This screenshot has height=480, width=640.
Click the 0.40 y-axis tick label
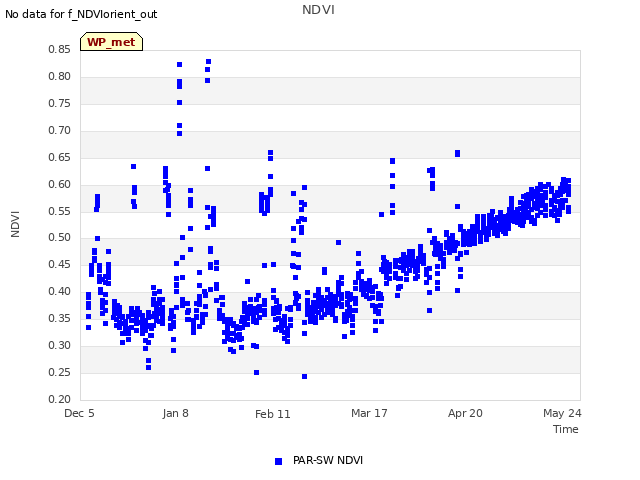(59, 291)
